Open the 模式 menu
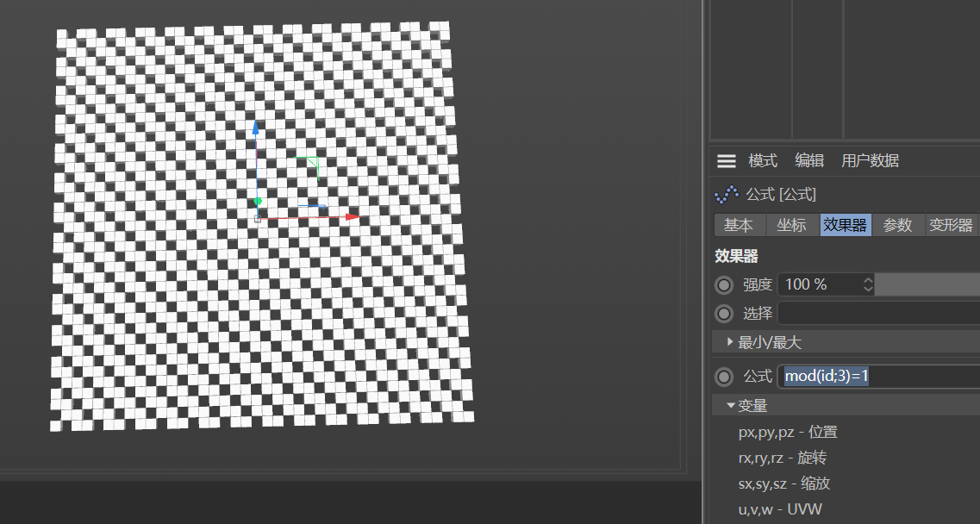 click(x=763, y=160)
